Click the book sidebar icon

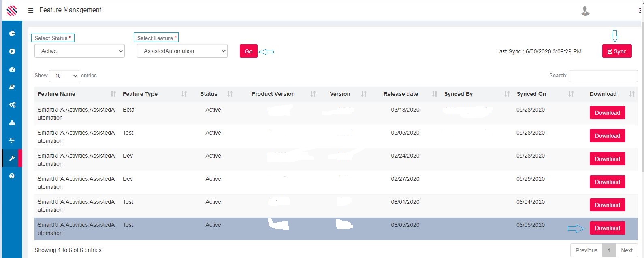click(x=12, y=87)
